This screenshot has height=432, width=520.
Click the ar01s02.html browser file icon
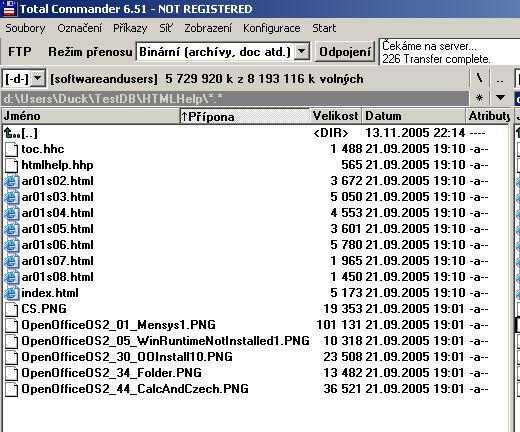[11, 181]
